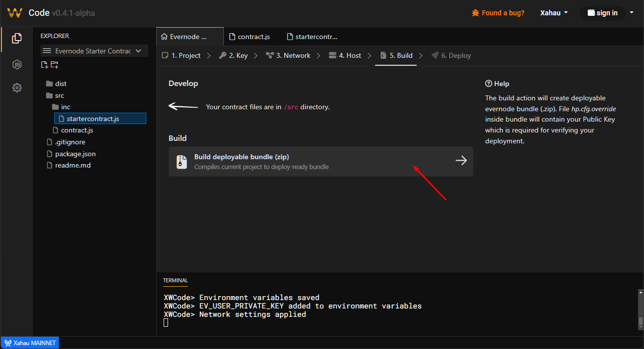Click the Help question mark icon
Image resolution: width=644 pixels, height=349 pixels.
point(489,84)
